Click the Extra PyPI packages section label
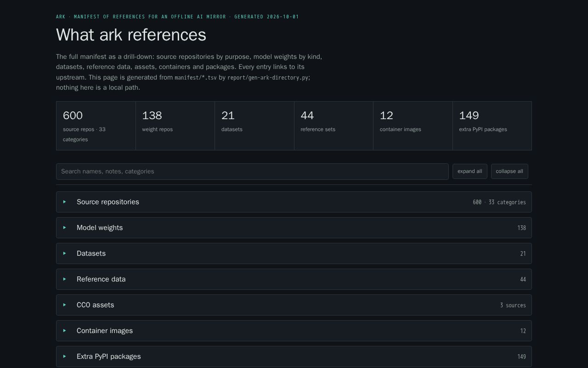The image size is (588, 368). (109, 356)
